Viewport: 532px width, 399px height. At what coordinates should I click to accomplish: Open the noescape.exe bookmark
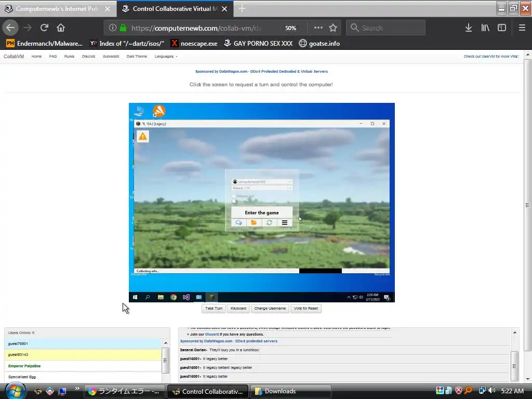pos(194,44)
